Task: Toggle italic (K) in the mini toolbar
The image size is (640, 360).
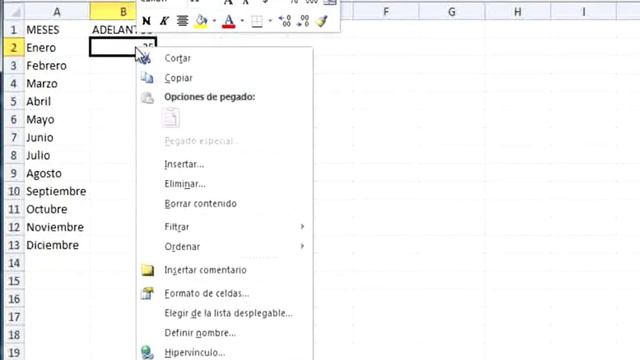Action: [x=164, y=20]
